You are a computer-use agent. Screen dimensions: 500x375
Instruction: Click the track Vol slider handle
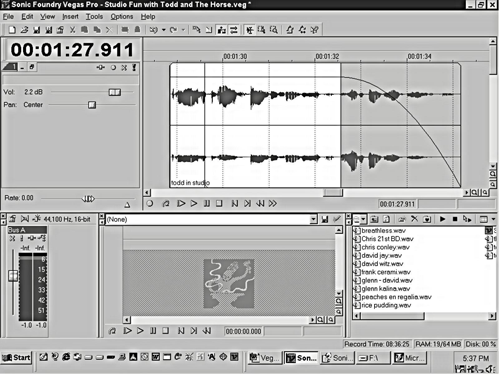pos(115,92)
